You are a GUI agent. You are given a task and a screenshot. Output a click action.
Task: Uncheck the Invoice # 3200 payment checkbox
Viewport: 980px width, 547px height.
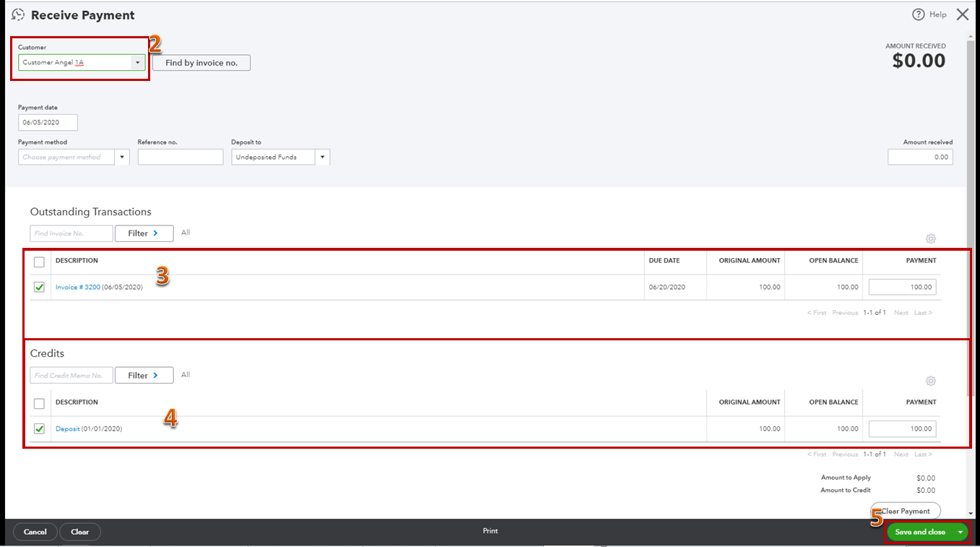[x=39, y=286]
